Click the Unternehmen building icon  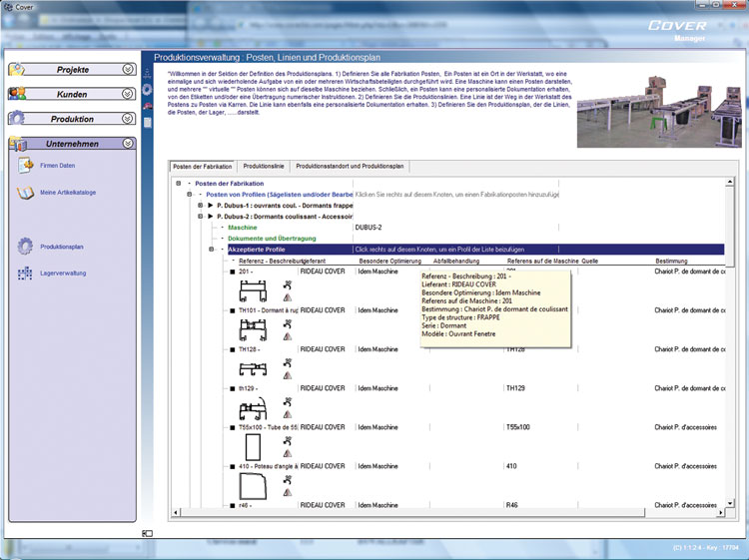pyautogui.click(x=18, y=144)
